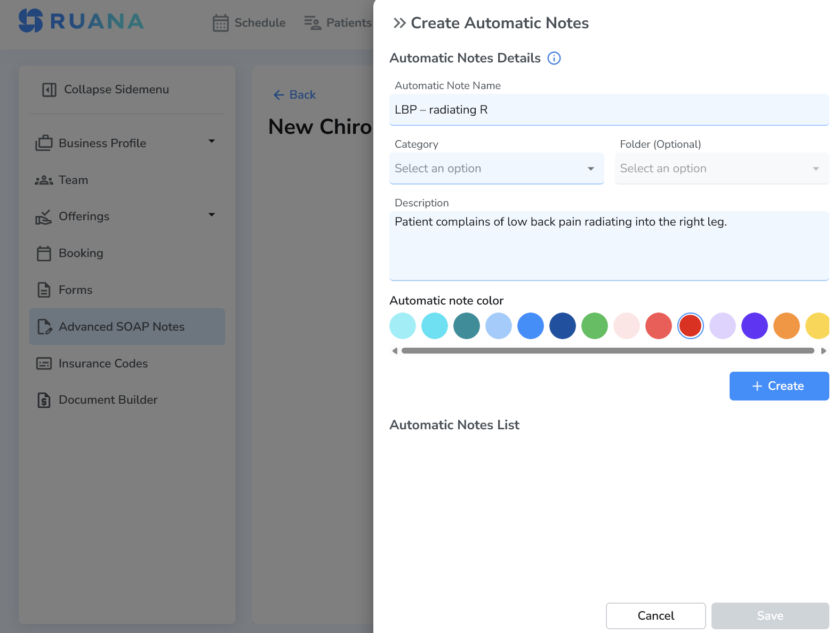Select Advanced SOAP Notes menu item

[x=127, y=327]
